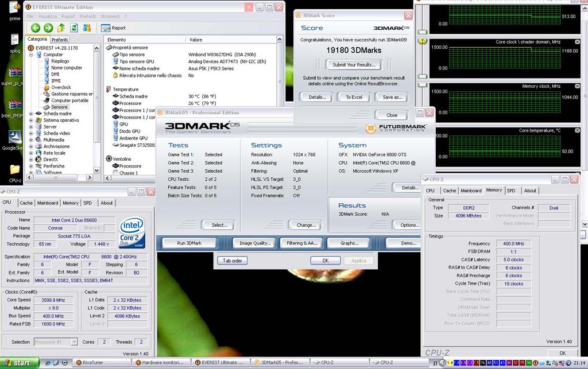Close the Core temperature graph with its X
This screenshot has height=369, width=588.
577,130
